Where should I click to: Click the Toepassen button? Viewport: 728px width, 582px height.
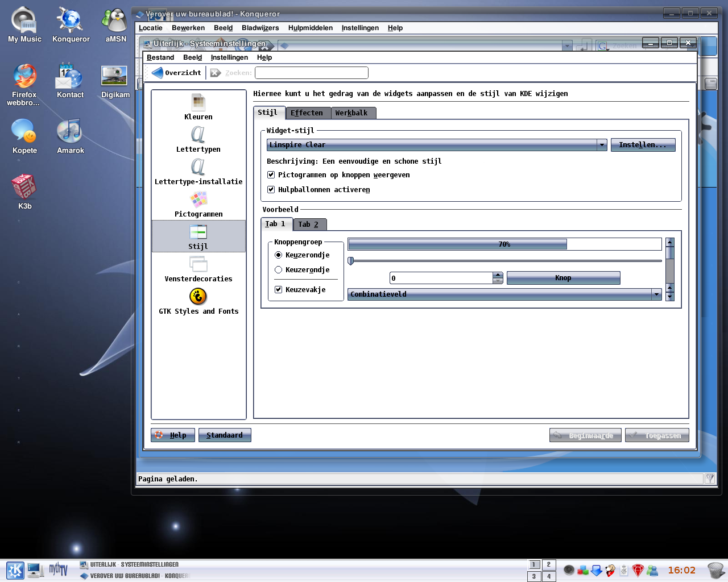(x=657, y=435)
